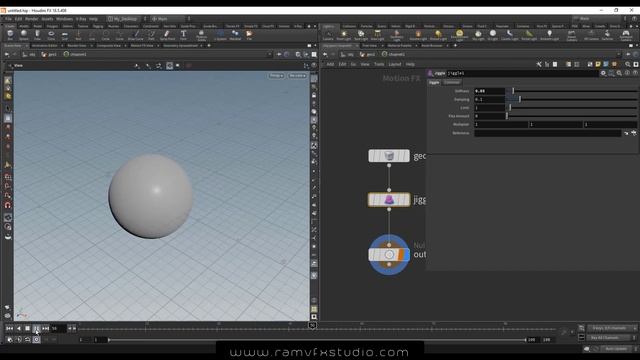Screen dimensions: 640x360
Task: Select the Point Light shelf tool
Action: tap(344, 35)
